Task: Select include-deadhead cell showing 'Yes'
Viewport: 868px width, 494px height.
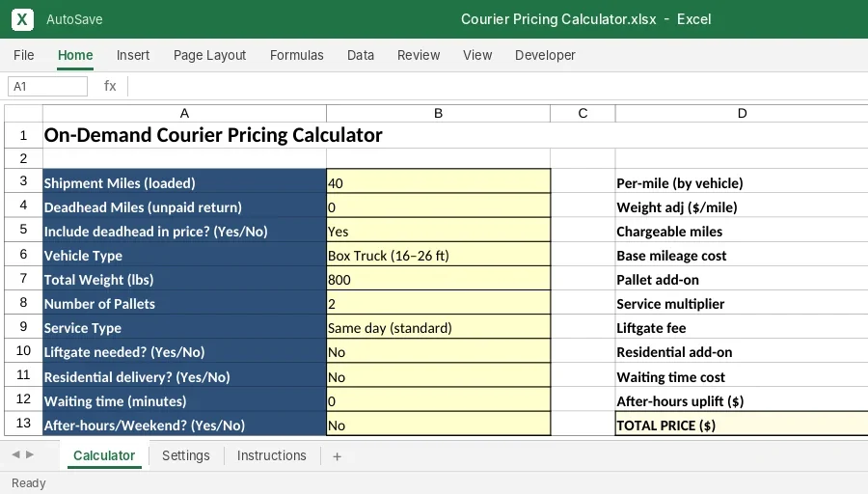Action: pos(439,230)
